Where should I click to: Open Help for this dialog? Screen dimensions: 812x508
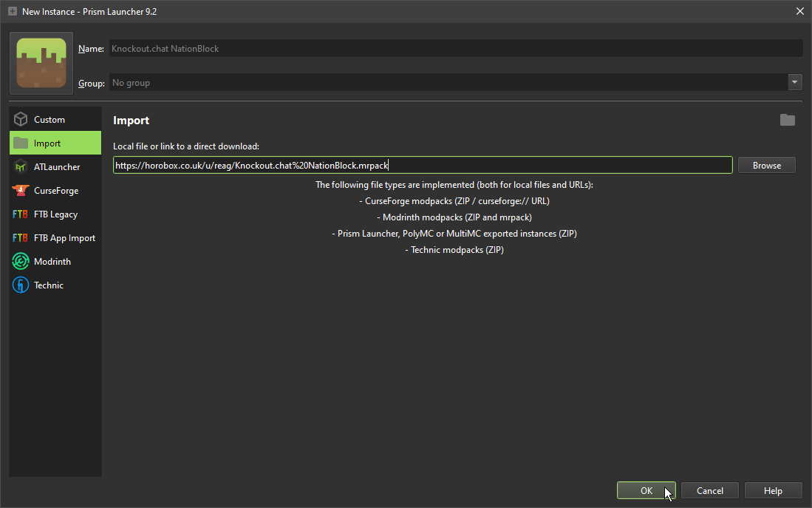(773, 490)
